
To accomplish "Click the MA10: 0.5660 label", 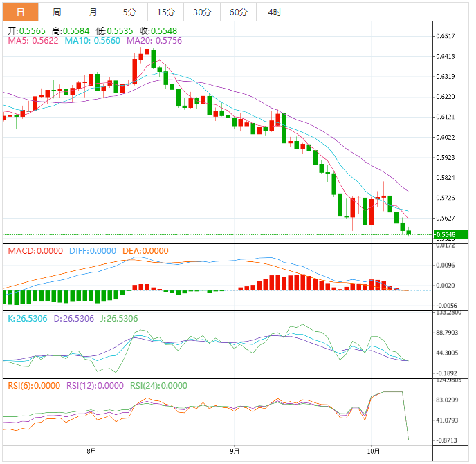I will tap(92, 41).
